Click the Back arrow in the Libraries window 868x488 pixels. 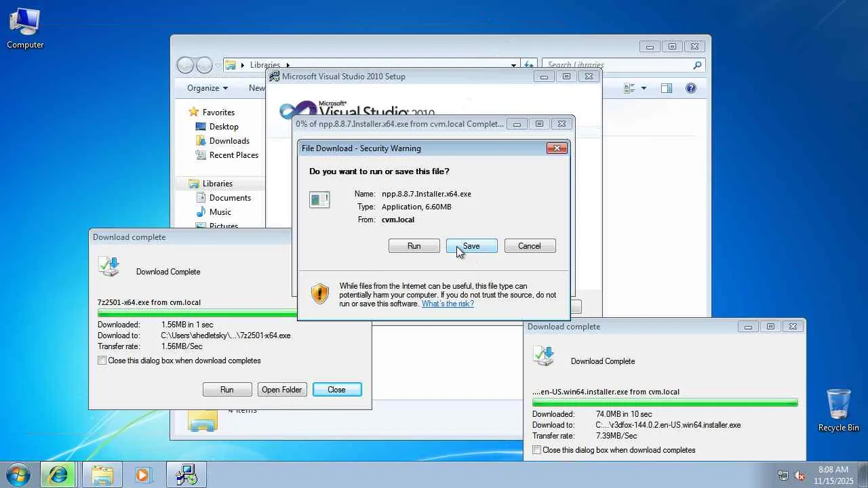[185, 65]
